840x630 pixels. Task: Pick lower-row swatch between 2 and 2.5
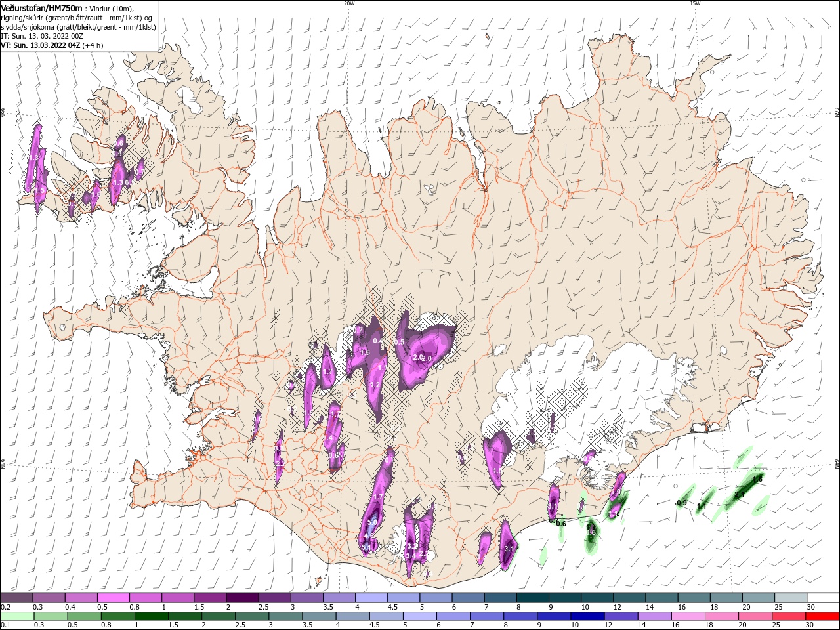click(218, 616)
